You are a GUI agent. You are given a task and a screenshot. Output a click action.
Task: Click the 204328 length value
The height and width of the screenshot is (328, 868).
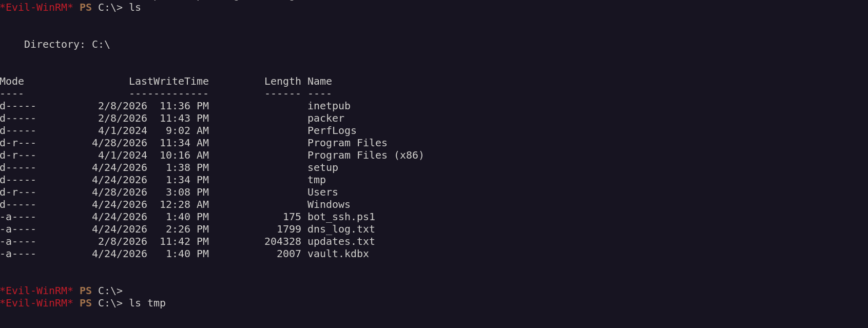[282, 241]
